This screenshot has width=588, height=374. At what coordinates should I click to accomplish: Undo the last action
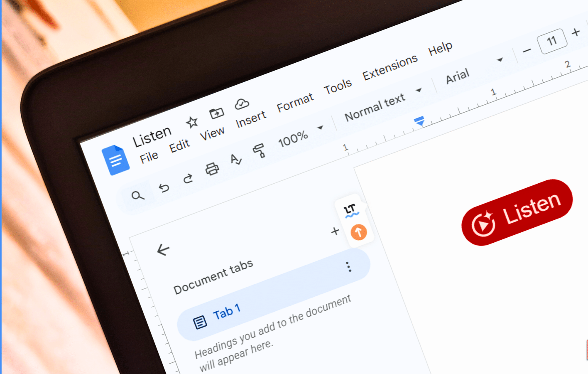click(164, 188)
